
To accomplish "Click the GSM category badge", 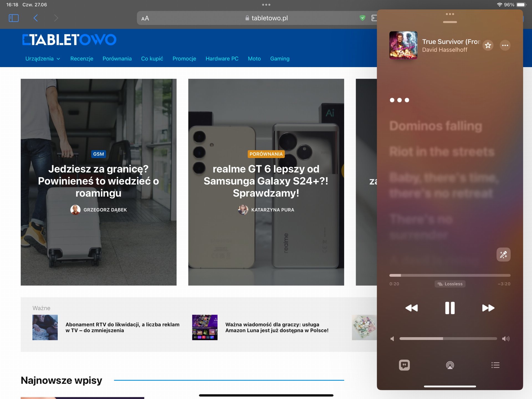I will pos(98,154).
